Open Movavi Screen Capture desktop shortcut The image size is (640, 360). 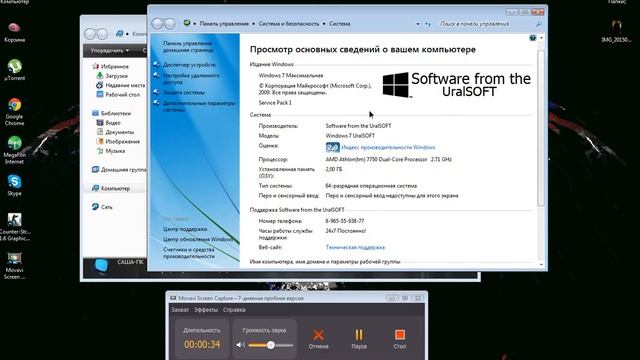[14, 265]
